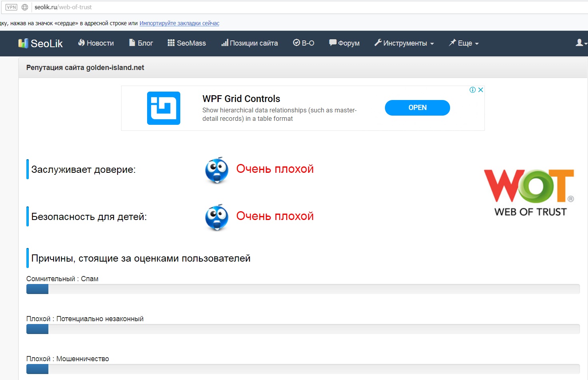Click the flame icon beside Новости

pos(82,42)
